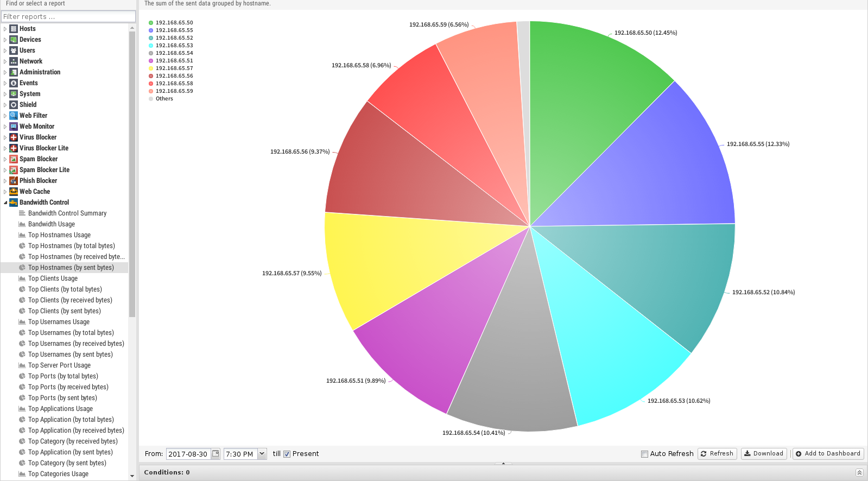Viewport: 868px width, 481px height.
Task: Click the Download button
Action: point(763,454)
